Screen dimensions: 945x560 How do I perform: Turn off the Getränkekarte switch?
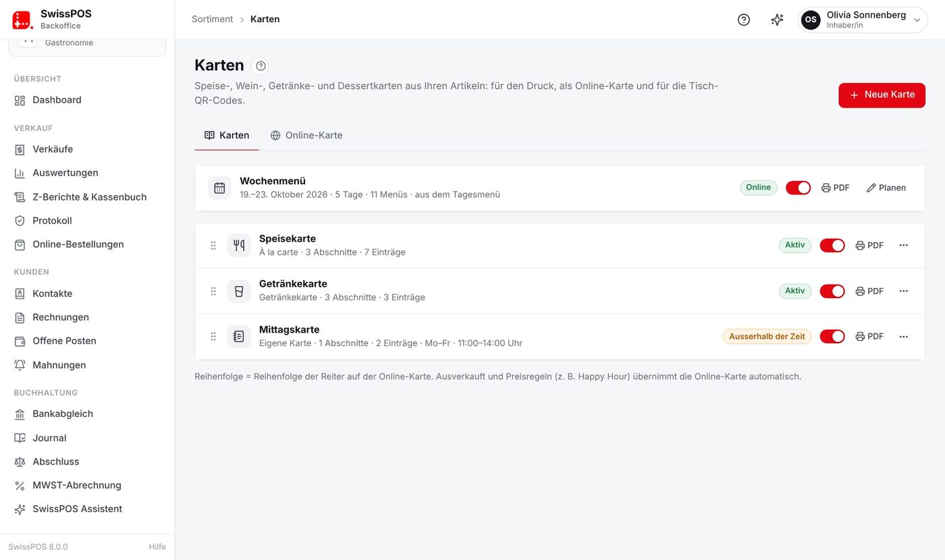[x=832, y=291]
